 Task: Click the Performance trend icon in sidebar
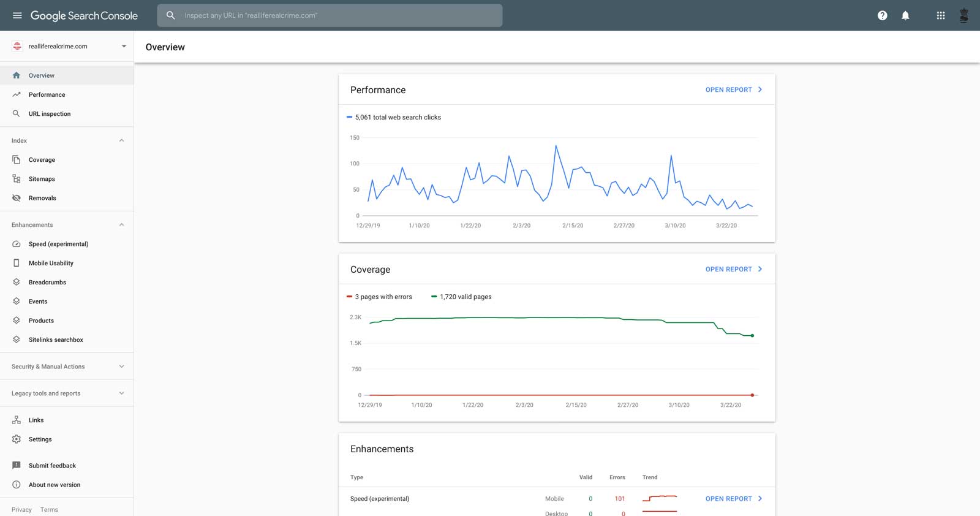click(x=17, y=94)
